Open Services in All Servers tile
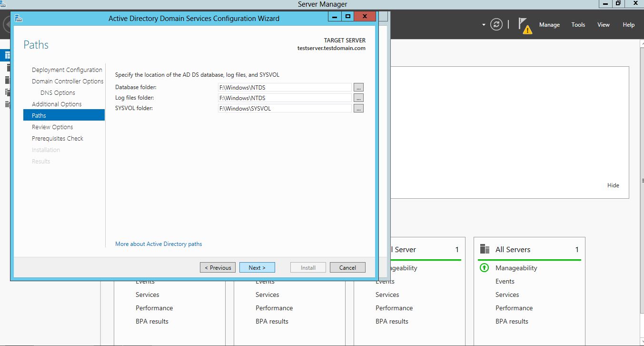The width and height of the screenshot is (644, 346). tap(507, 295)
